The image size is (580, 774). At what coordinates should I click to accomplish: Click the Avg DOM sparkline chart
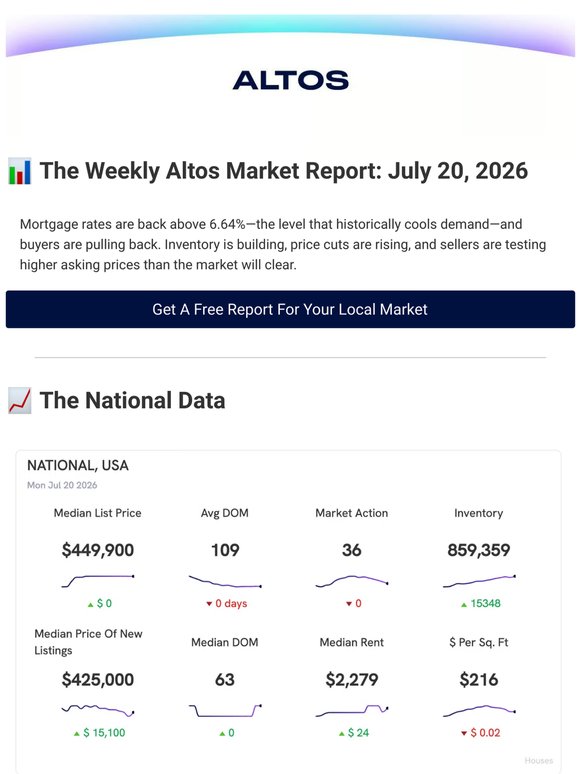225,581
